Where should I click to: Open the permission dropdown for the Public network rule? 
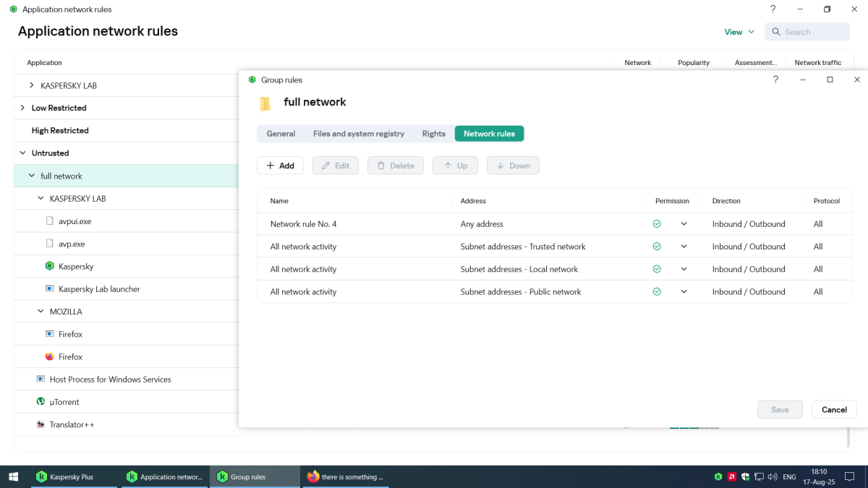[x=684, y=292]
